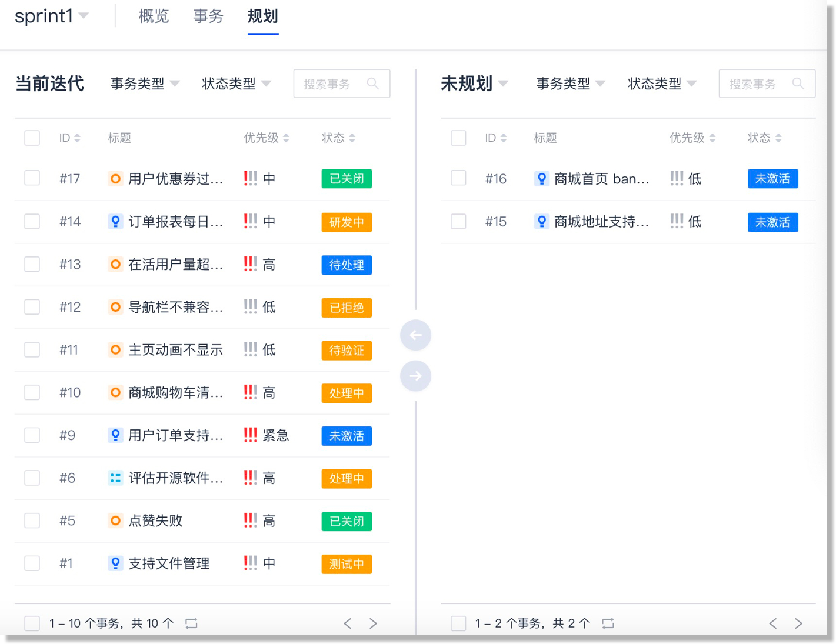Check the box for issue #13
This screenshot has width=836, height=644.
coord(32,264)
